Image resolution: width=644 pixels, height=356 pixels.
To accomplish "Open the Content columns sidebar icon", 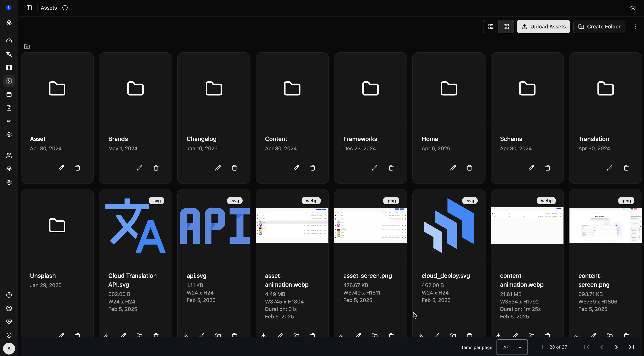I will 9,68.
